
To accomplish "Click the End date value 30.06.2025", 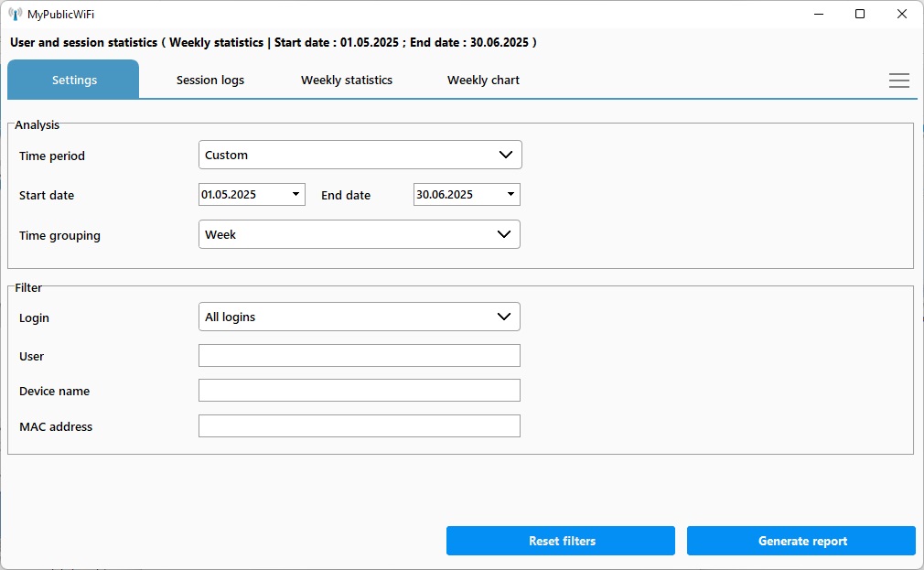I will click(445, 195).
